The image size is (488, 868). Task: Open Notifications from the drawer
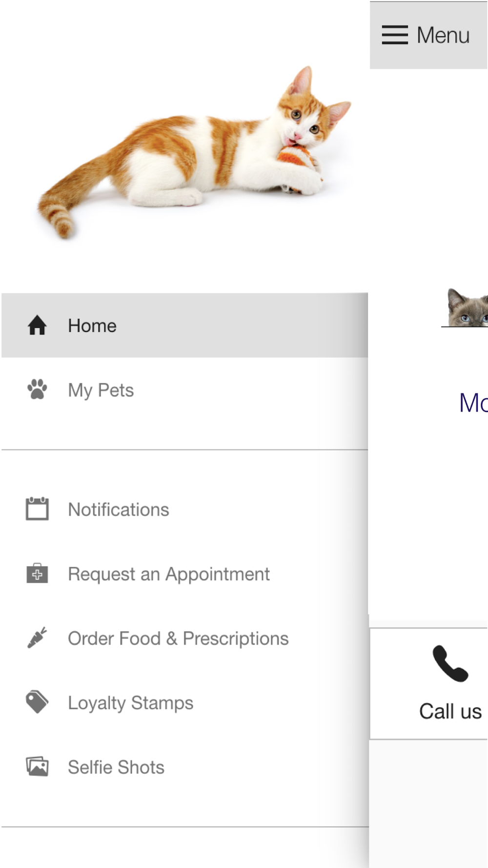184,509
